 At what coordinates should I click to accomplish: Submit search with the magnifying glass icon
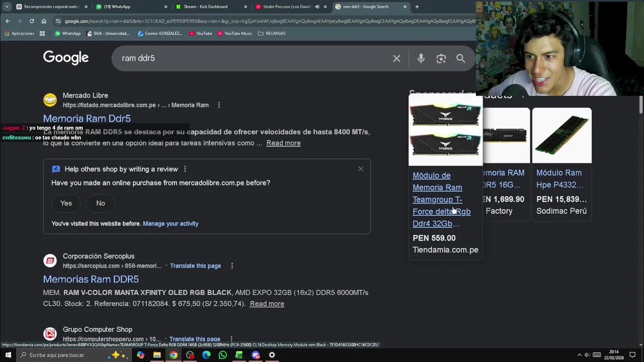coord(460,58)
